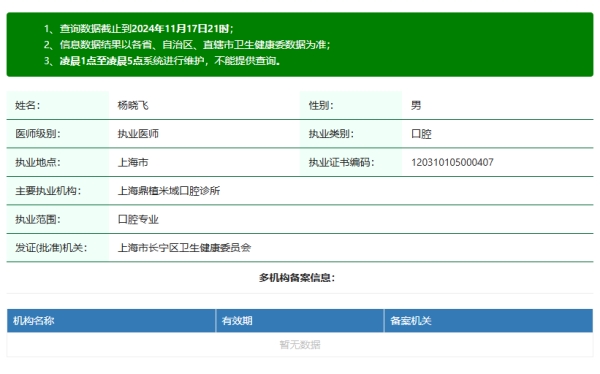600x374 pixels.
Task: Click the 执业证书编码 label
Action: click(x=341, y=162)
